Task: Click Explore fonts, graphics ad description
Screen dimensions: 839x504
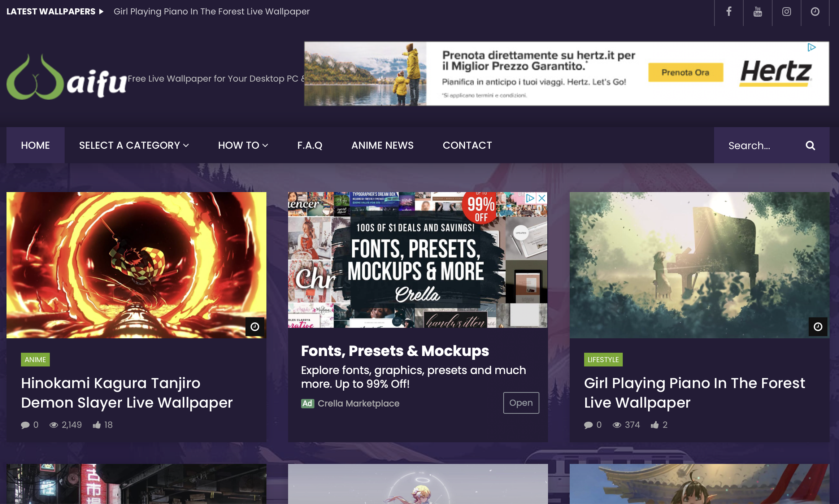Action: coord(413,377)
